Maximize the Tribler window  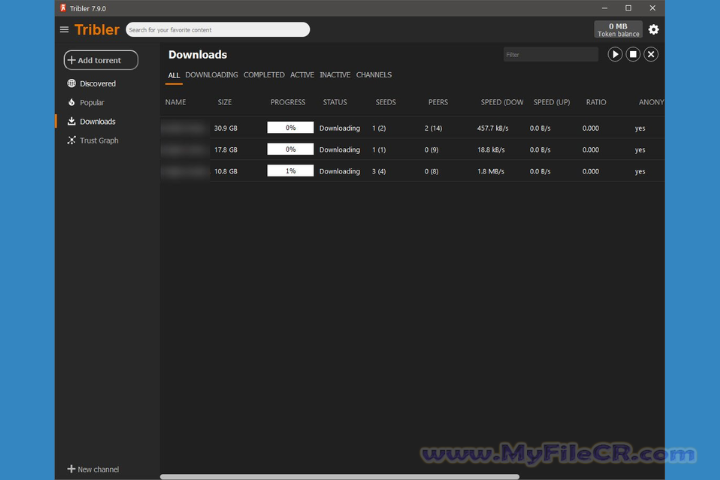[628, 8]
